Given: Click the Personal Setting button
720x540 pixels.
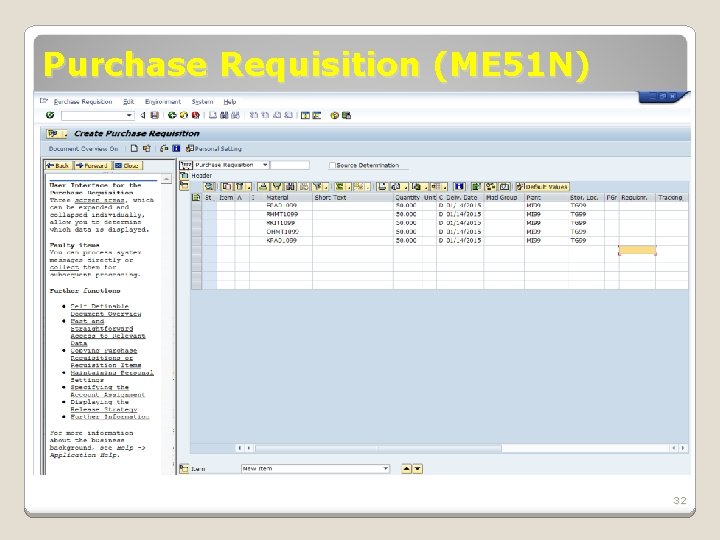Looking at the screenshot, I should (x=214, y=149).
